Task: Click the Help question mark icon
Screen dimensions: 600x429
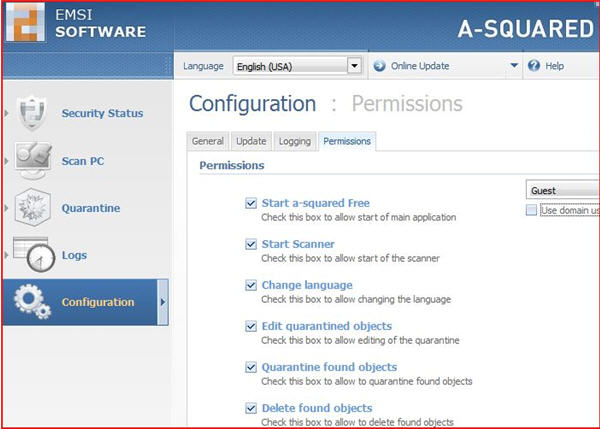Action: 534,66
